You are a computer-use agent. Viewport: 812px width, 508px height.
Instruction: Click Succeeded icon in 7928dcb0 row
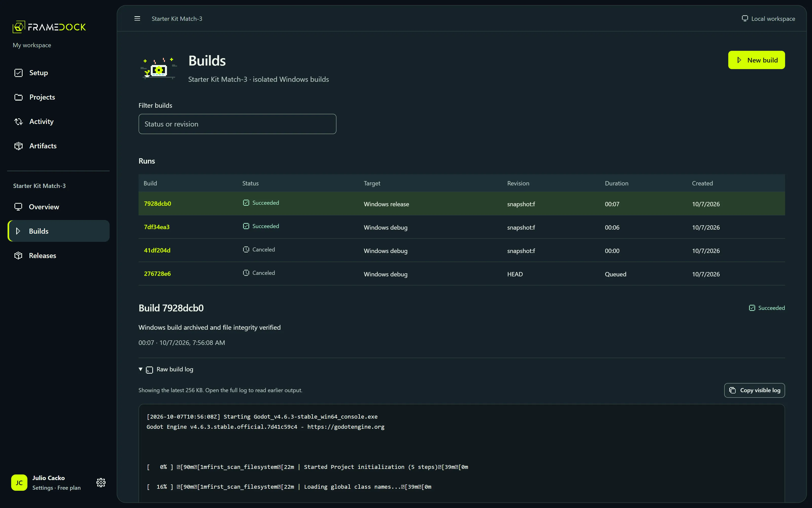[246, 203]
